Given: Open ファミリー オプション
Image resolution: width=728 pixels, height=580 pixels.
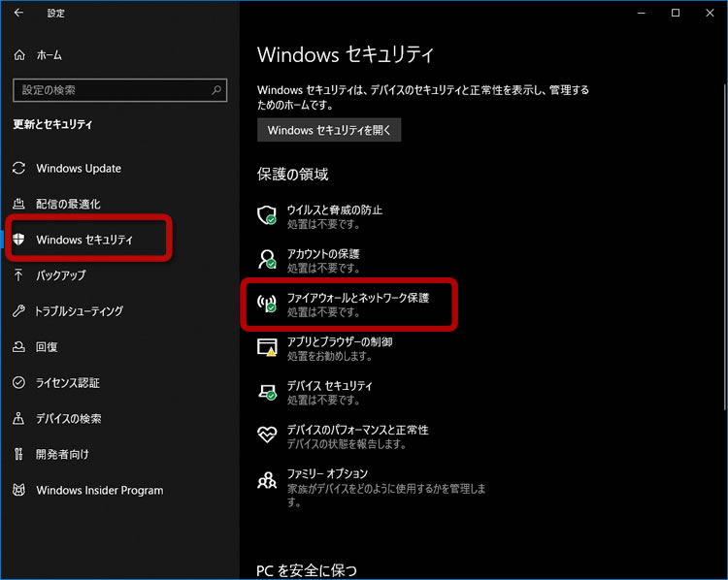Looking at the screenshot, I should point(327,473).
